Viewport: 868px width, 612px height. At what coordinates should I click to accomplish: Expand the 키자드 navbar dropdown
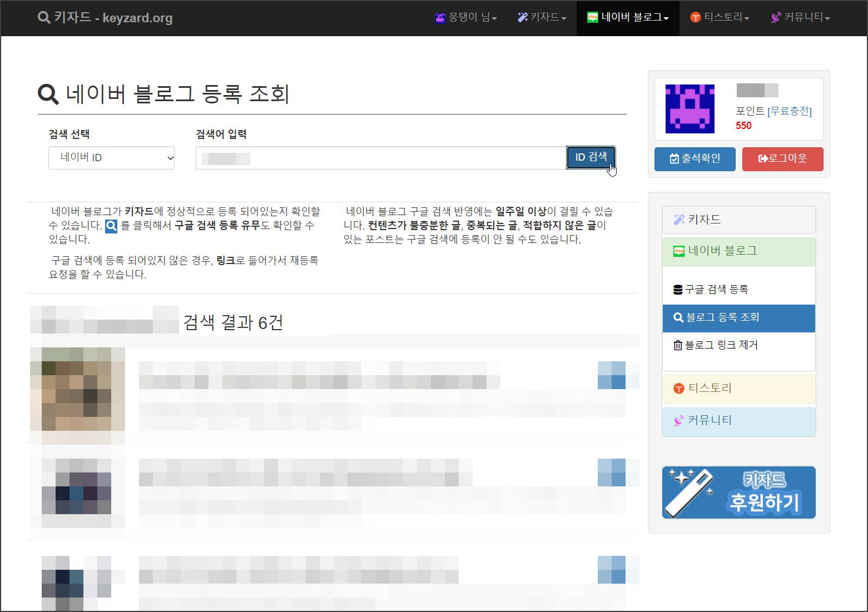pyautogui.click(x=542, y=17)
